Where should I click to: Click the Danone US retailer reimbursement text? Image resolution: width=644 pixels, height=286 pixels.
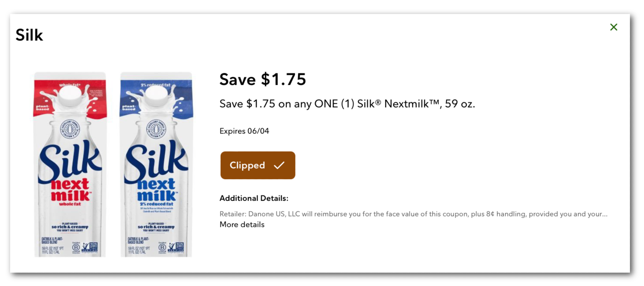(413, 214)
